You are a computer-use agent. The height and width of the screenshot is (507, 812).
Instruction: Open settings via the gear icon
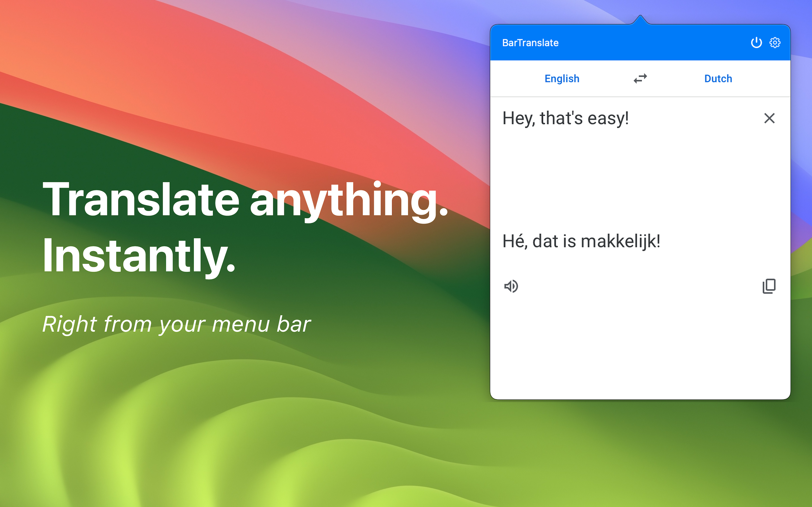coord(775,42)
